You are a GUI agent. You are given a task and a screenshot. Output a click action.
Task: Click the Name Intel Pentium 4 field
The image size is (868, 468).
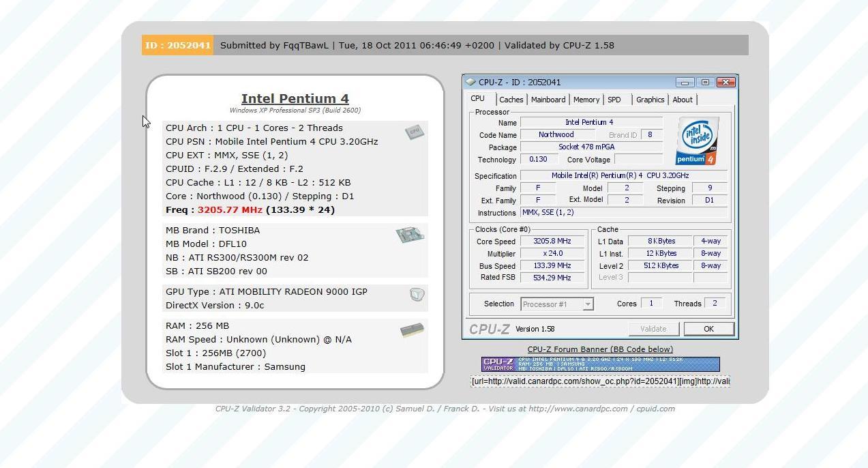pyautogui.click(x=591, y=122)
